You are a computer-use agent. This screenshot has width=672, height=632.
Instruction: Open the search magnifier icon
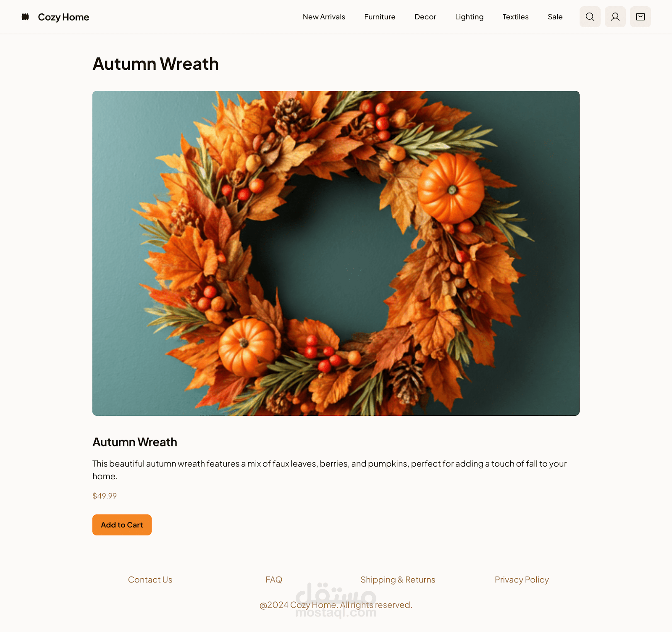click(590, 17)
